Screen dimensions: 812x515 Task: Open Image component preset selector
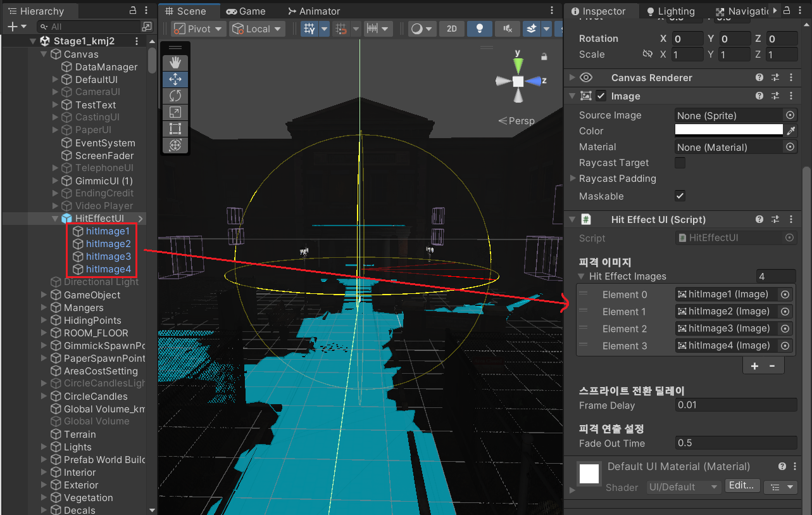point(775,96)
